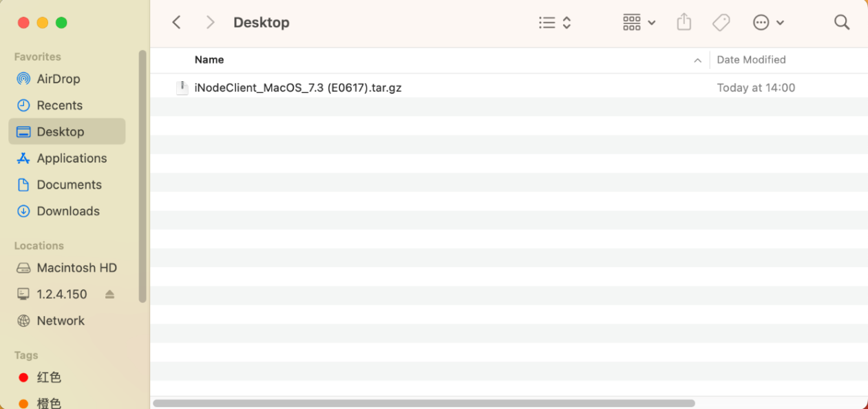The width and height of the screenshot is (868, 409).
Task: Go forward with the right chevron
Action: [211, 23]
